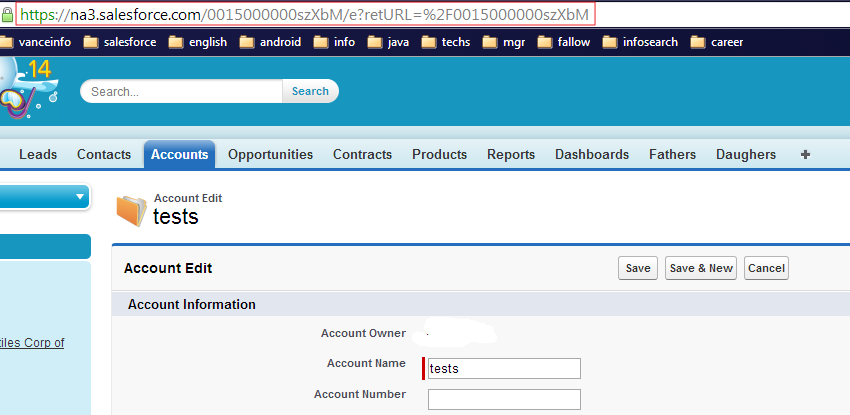Open the info bookmark folder

click(x=334, y=42)
